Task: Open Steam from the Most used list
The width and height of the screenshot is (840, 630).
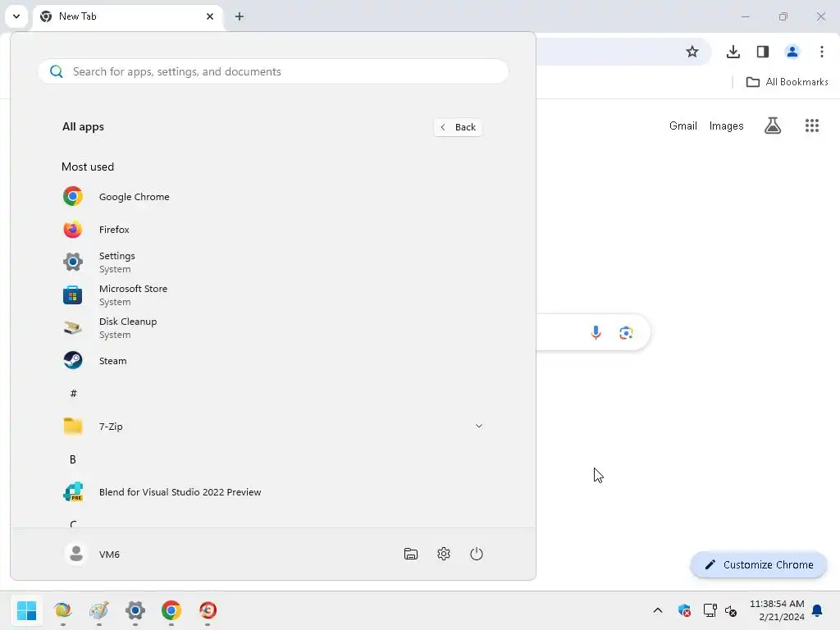Action: pyautogui.click(x=272, y=361)
